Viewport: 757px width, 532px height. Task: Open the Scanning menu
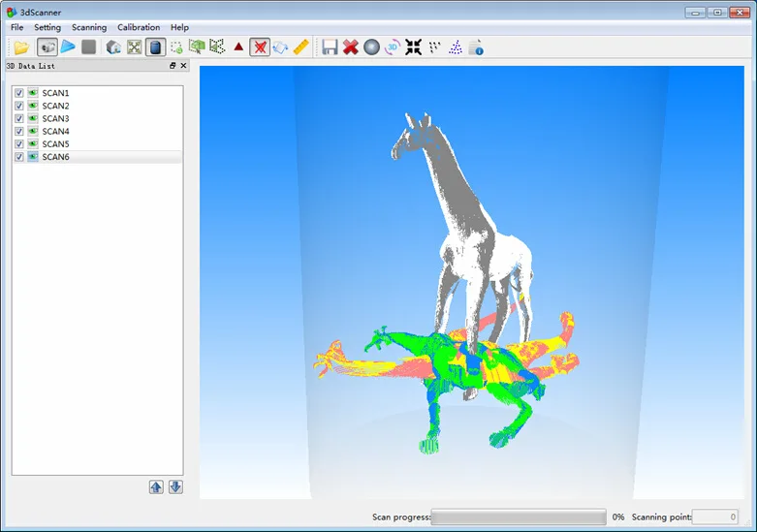(89, 27)
